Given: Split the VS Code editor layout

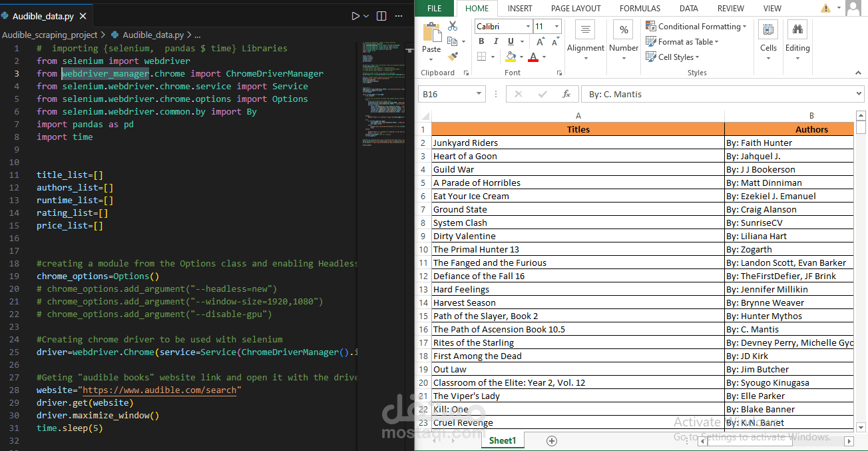Looking at the screenshot, I should click(381, 16).
